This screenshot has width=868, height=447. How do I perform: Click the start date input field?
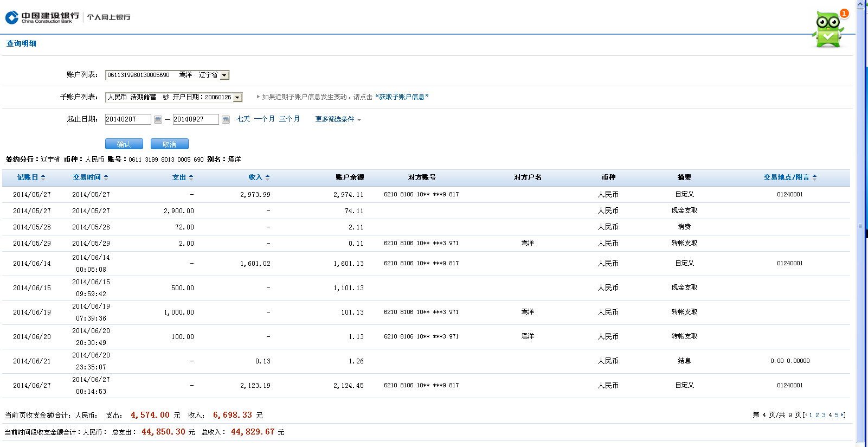point(128,119)
